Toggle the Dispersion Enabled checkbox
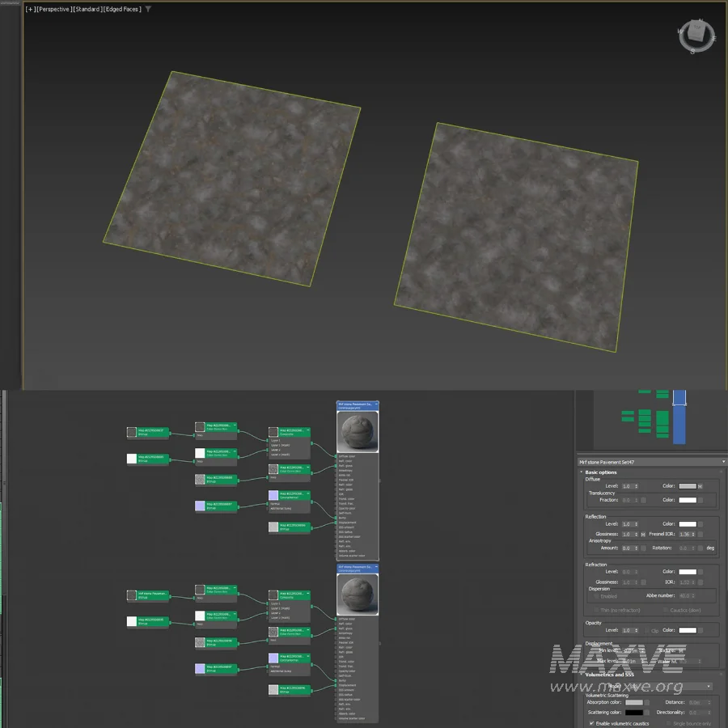Viewport: 728px width, 728px height. 596,596
